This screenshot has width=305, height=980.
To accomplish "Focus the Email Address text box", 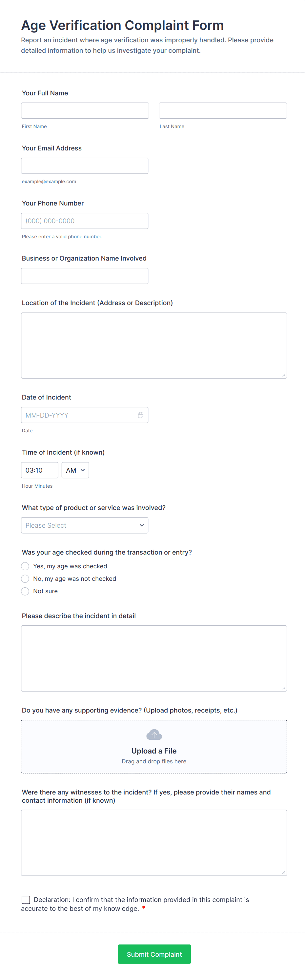I will coord(85,166).
